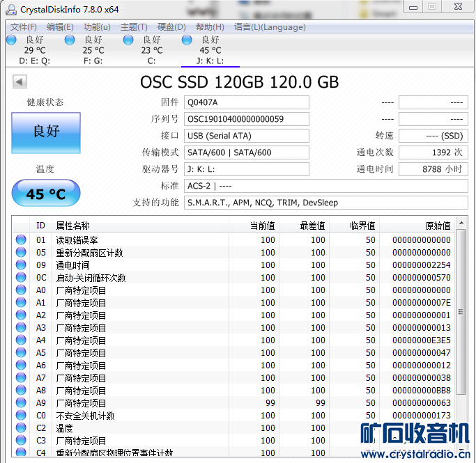476x463 pixels.
Task: Click status orb for attribute C2 temperature
Action: click(x=22, y=428)
